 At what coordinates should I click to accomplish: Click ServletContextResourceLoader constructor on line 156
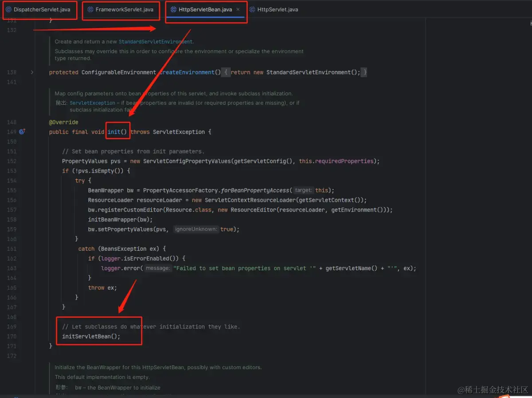pos(250,200)
